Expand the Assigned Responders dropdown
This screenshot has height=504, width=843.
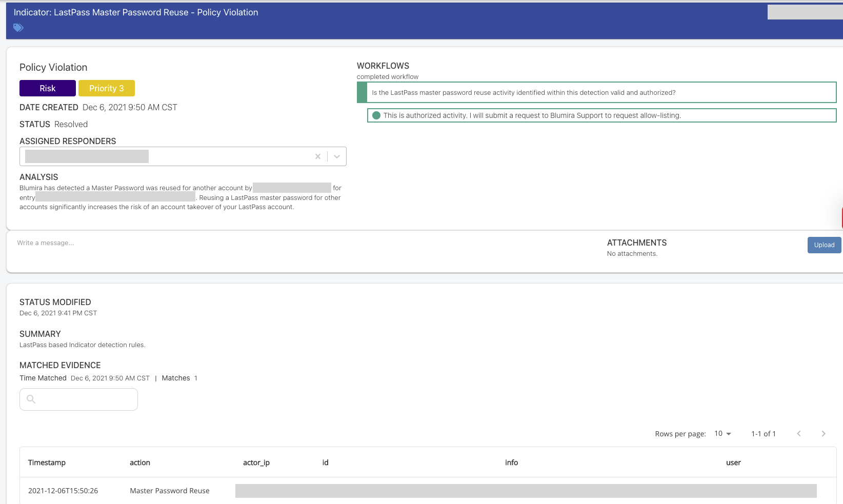click(337, 156)
